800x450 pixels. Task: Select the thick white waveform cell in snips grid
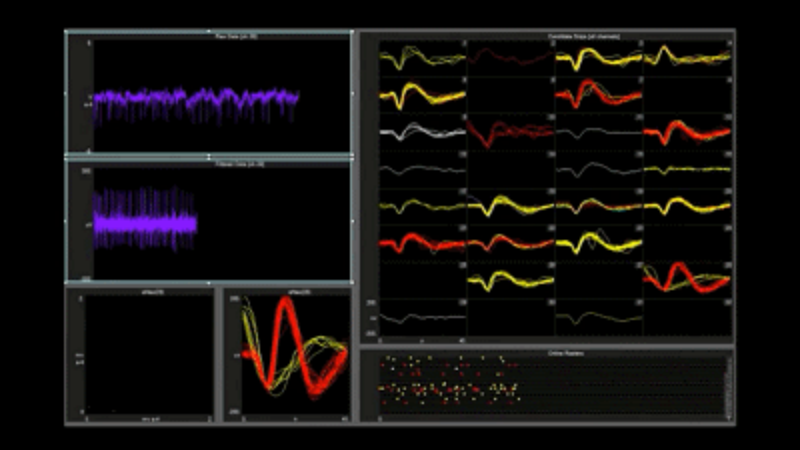[x=422, y=132]
